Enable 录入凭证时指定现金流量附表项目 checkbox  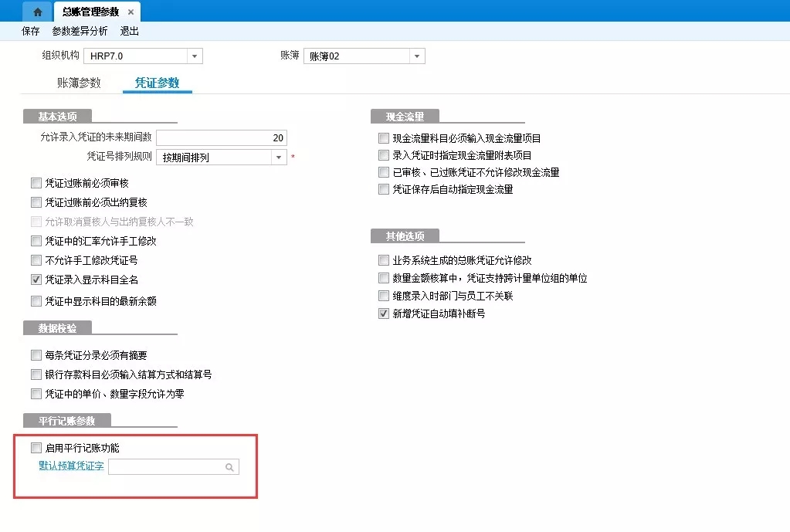click(x=384, y=155)
